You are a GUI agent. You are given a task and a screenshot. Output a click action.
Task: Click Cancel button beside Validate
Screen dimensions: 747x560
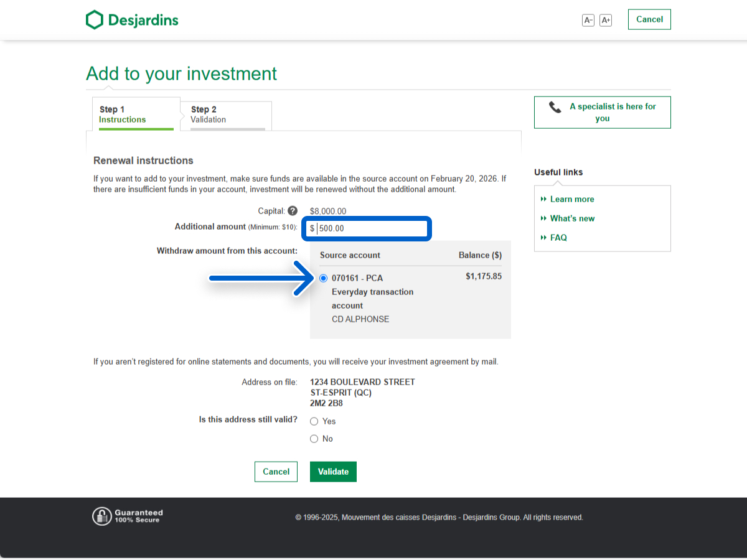tap(276, 472)
